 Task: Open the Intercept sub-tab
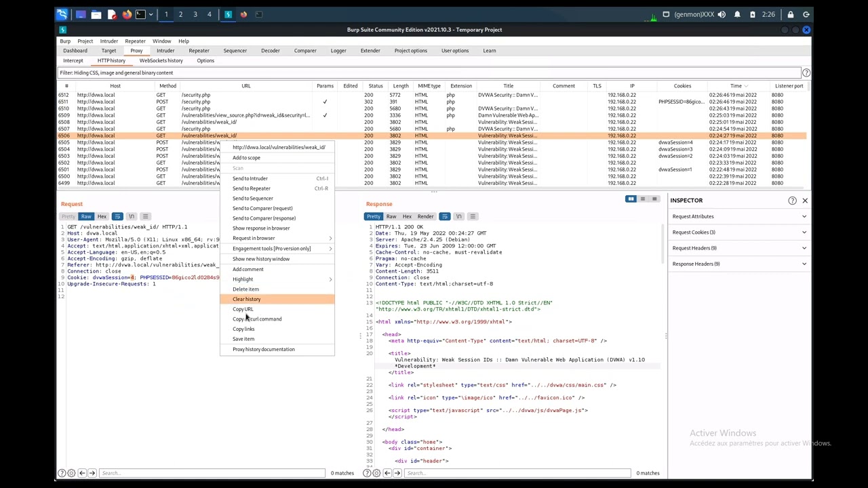[x=73, y=61]
